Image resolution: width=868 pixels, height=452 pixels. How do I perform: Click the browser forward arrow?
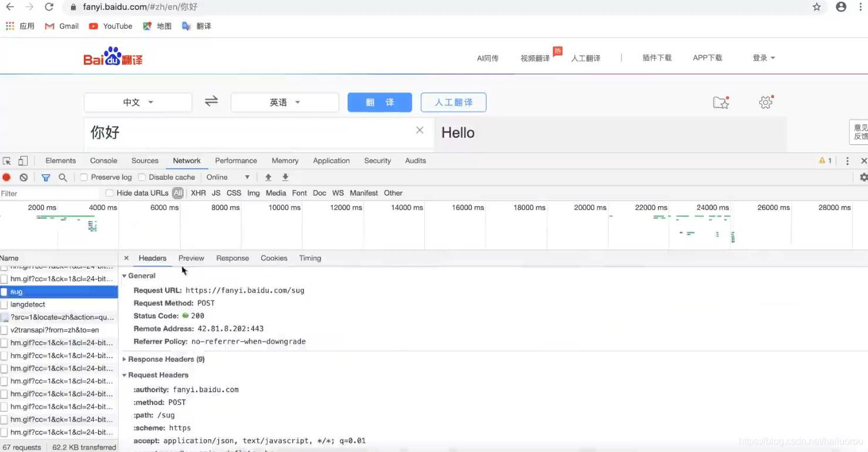click(x=29, y=7)
